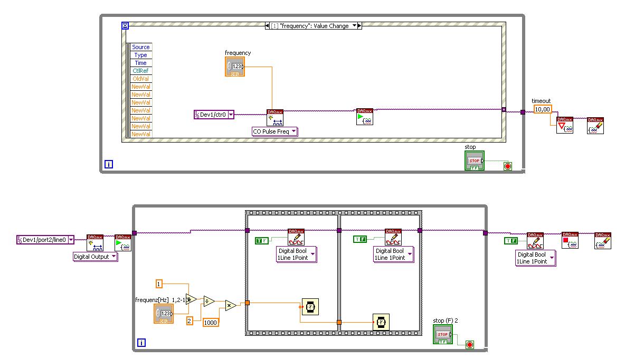Viewport: 644px width, 358px height.
Task: Click the top loop's stop condition terminal
Action: point(508,166)
